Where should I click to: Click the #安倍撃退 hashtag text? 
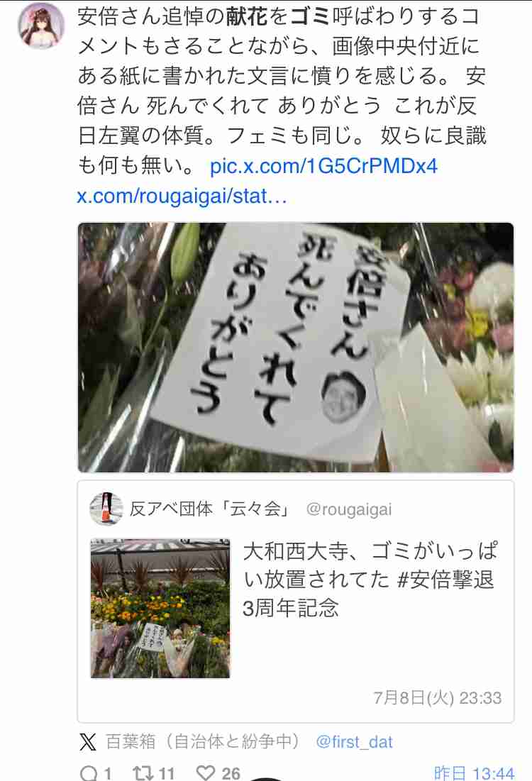446,580
